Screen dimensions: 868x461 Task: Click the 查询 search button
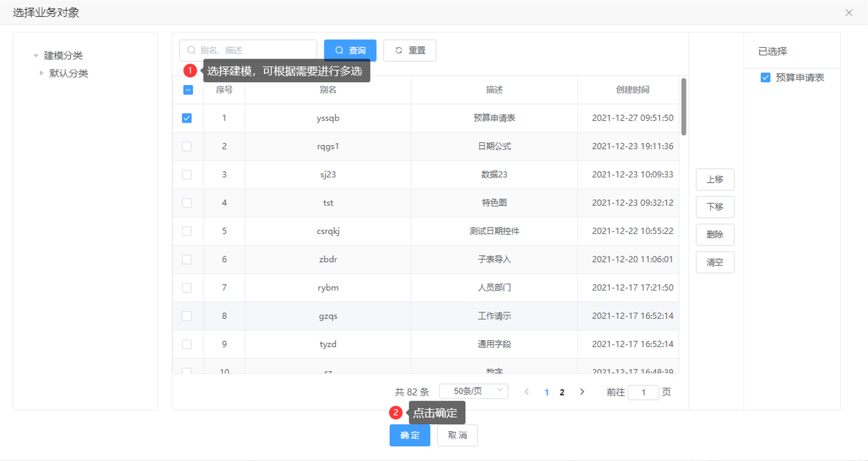(x=350, y=50)
